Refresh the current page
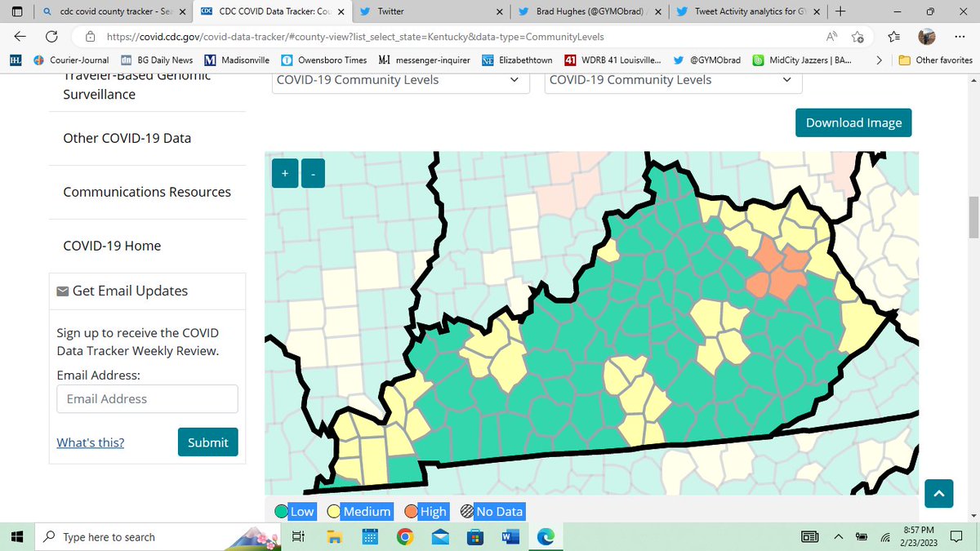This screenshot has width=980, height=551. [51, 37]
